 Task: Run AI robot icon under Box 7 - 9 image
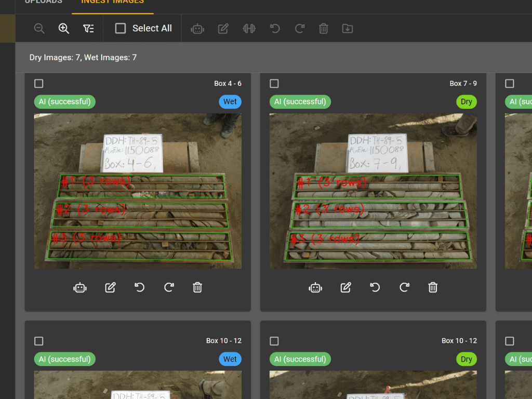coord(315,288)
